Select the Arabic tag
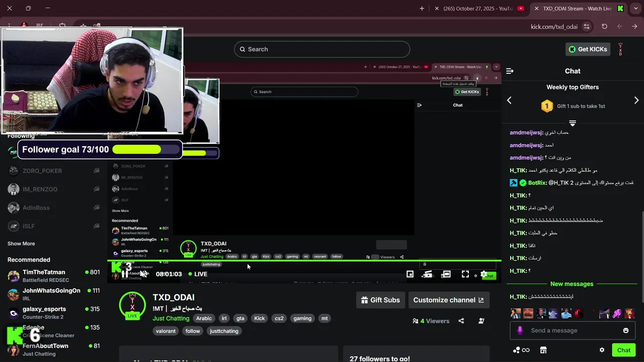Image resolution: width=644 pixels, height=362 pixels. tap(204, 318)
